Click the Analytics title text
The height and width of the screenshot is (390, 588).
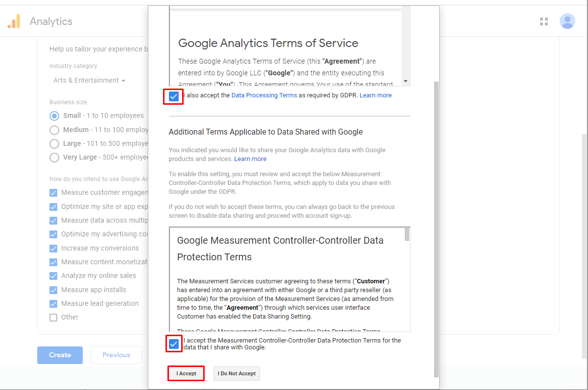click(x=51, y=22)
